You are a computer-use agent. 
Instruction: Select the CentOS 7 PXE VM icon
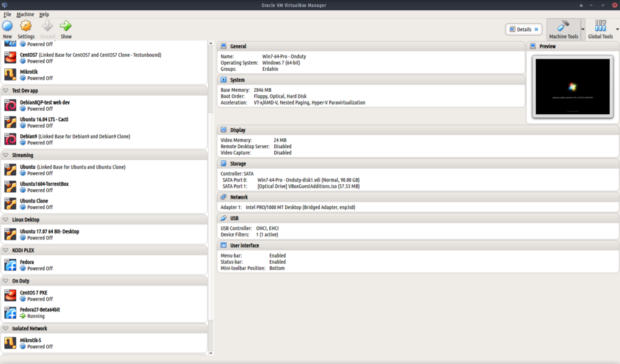(10, 296)
